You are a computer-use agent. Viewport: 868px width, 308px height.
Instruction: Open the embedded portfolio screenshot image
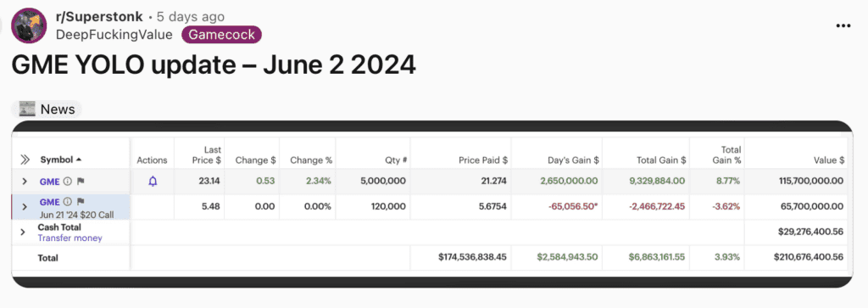tap(431, 204)
